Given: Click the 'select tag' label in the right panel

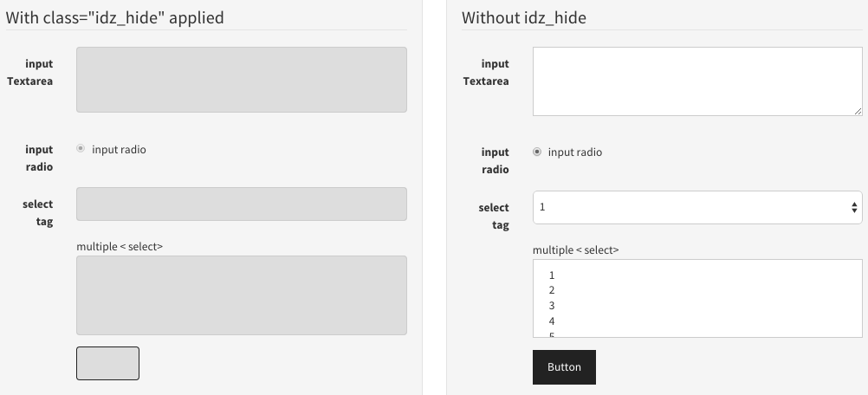Looking at the screenshot, I should tap(495, 217).
